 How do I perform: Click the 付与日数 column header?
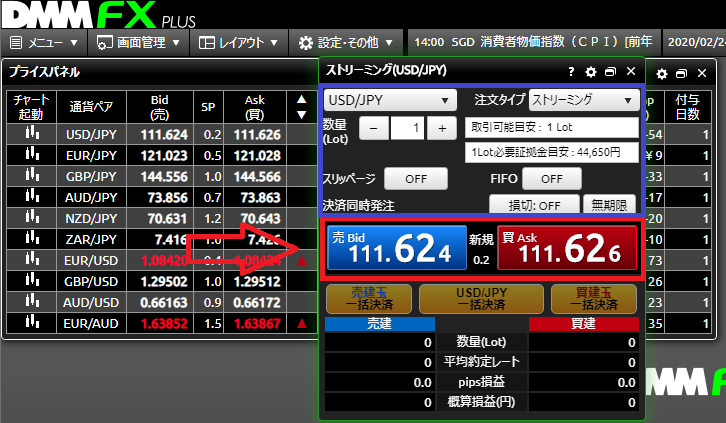pyautogui.click(x=688, y=107)
